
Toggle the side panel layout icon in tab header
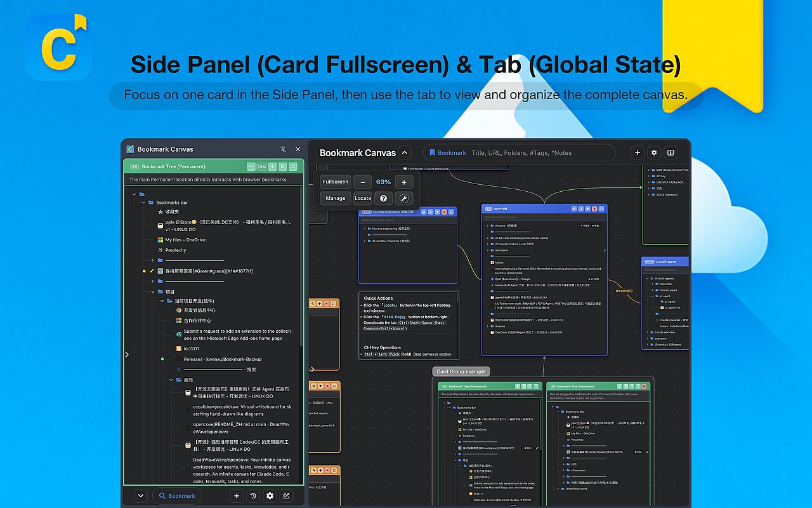671,152
